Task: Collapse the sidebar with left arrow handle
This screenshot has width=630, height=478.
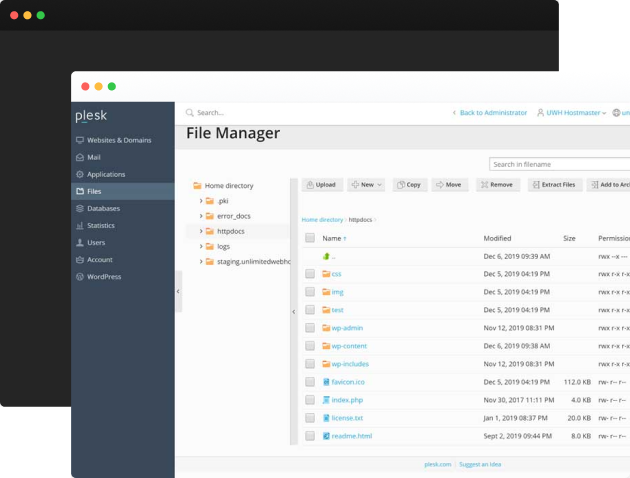Action: click(x=178, y=292)
